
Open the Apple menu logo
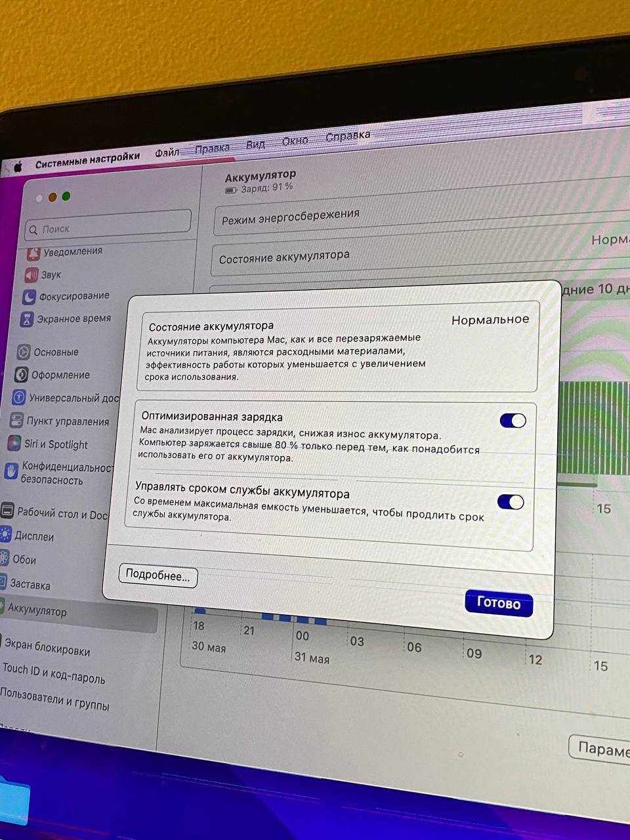click(x=18, y=167)
